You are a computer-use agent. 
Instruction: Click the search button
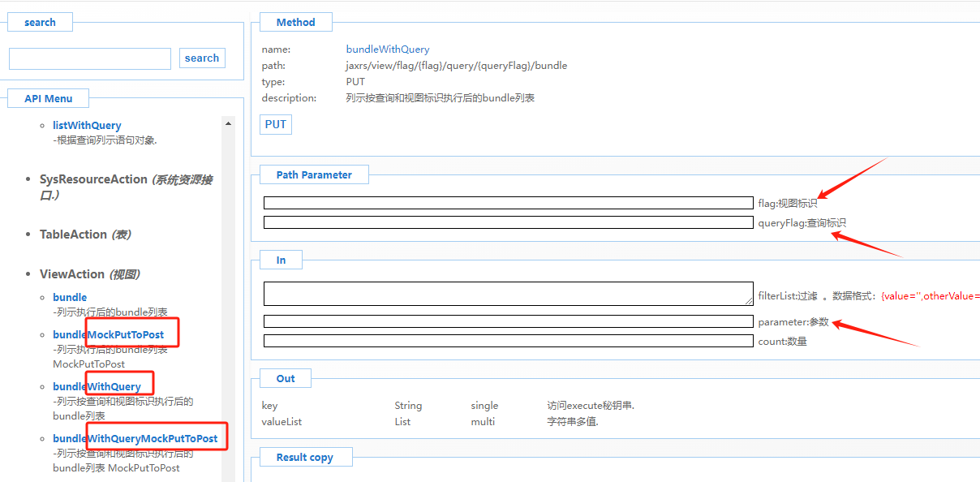[x=202, y=58]
